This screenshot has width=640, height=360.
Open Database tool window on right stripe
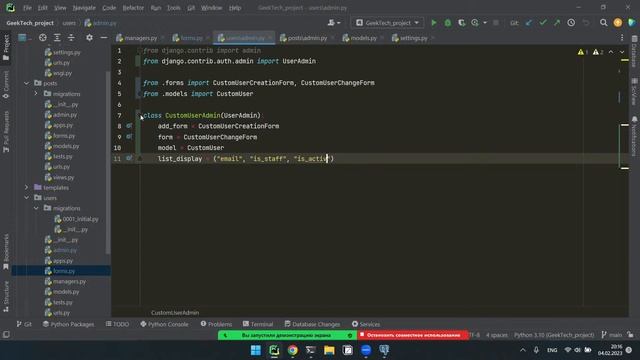click(x=634, y=51)
